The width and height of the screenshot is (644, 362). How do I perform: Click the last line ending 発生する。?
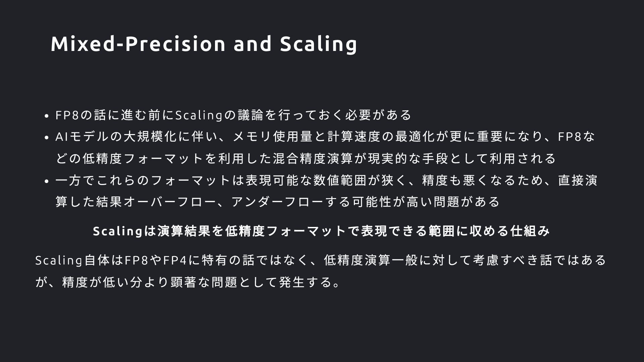click(x=188, y=282)
